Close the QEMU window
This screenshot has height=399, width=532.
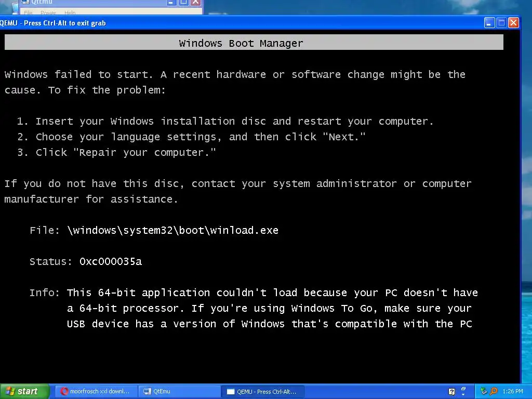tap(513, 23)
